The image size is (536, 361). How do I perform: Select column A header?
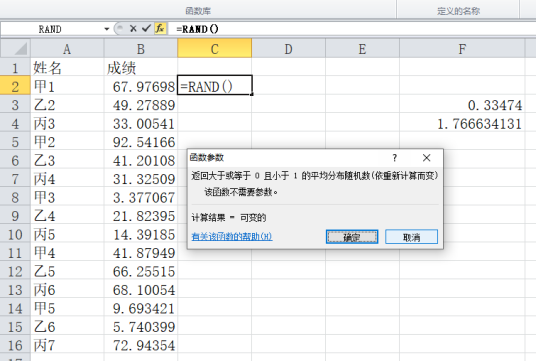tap(67, 49)
